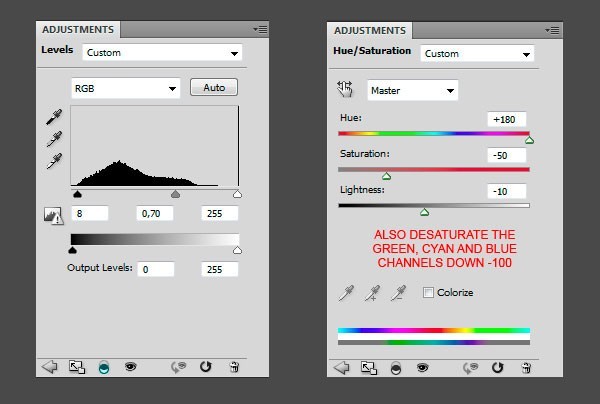Click the output levels gradient bar
The width and height of the screenshot is (600, 404).
pyautogui.click(x=155, y=239)
